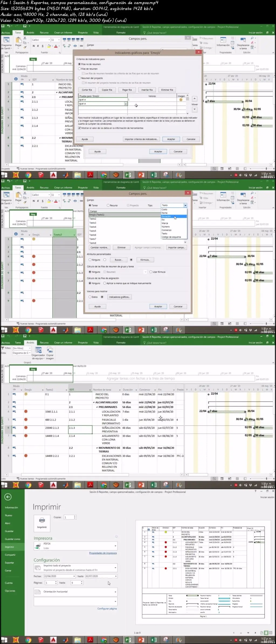
Task: Collapse MOVIMIENTO DE TIERRAS in third frame
Action: (x=97, y=448)
